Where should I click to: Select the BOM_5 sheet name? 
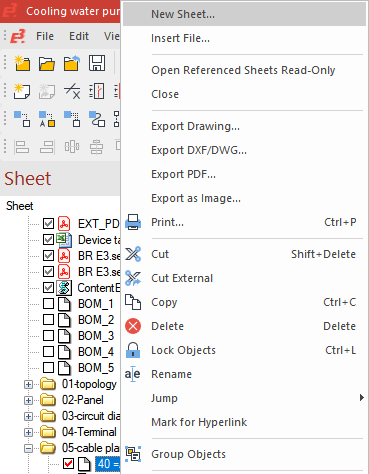point(96,367)
